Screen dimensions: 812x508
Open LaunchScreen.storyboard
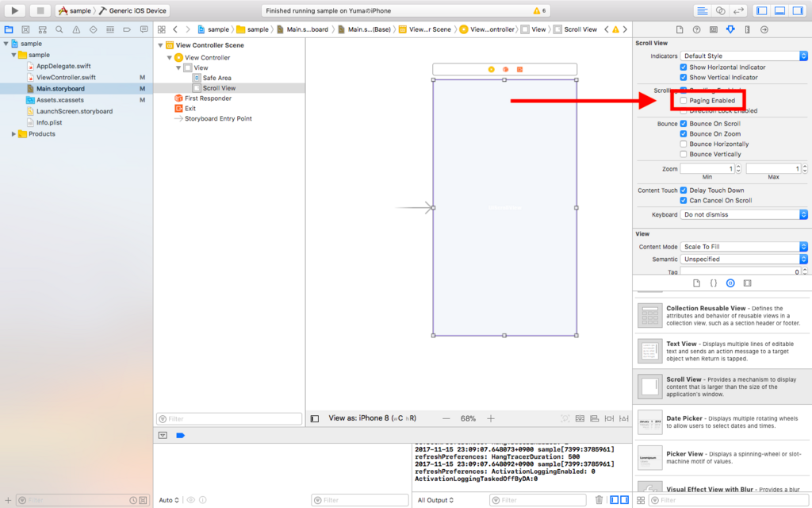[74, 111]
